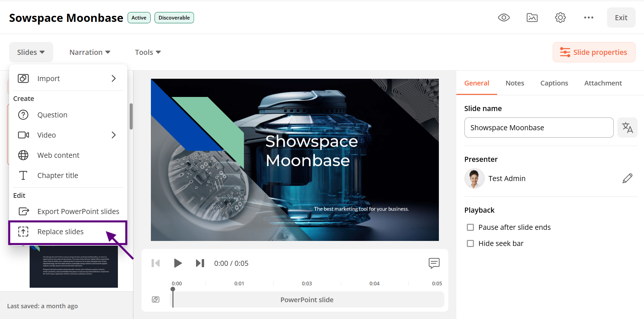Edit presenter with the pencil icon
Image resolution: width=644 pixels, height=319 pixels.
(627, 178)
